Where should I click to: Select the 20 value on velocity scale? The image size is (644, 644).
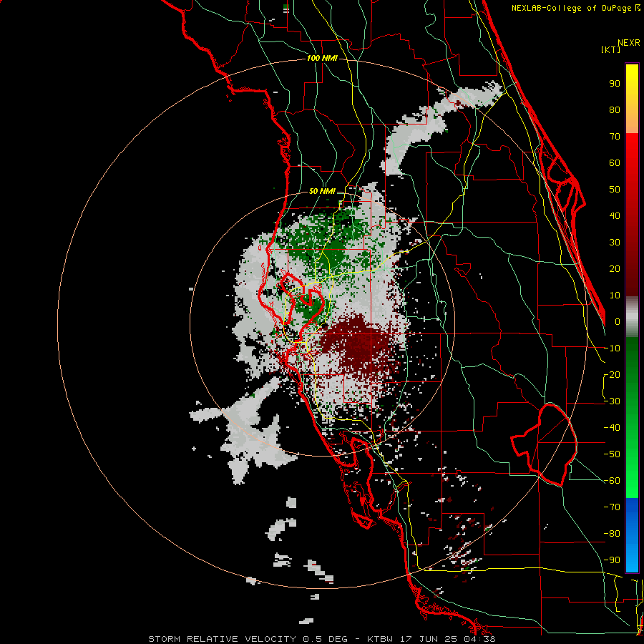tap(615, 268)
